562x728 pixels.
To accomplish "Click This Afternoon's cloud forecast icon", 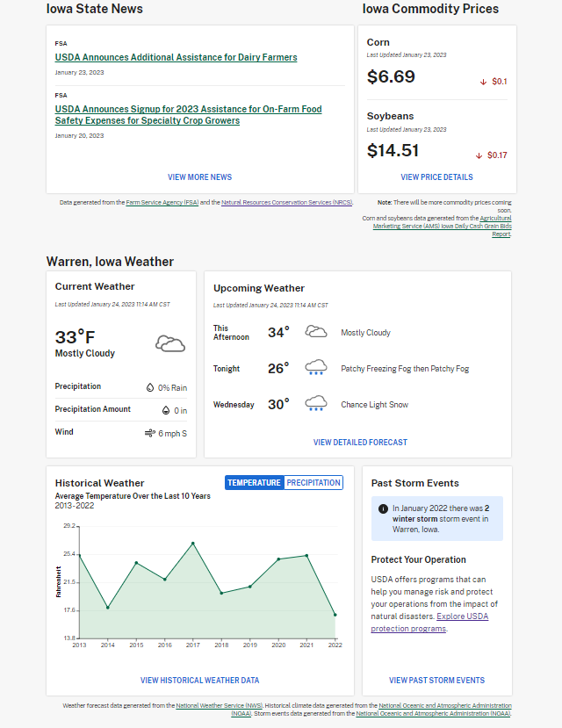I will pyautogui.click(x=316, y=332).
